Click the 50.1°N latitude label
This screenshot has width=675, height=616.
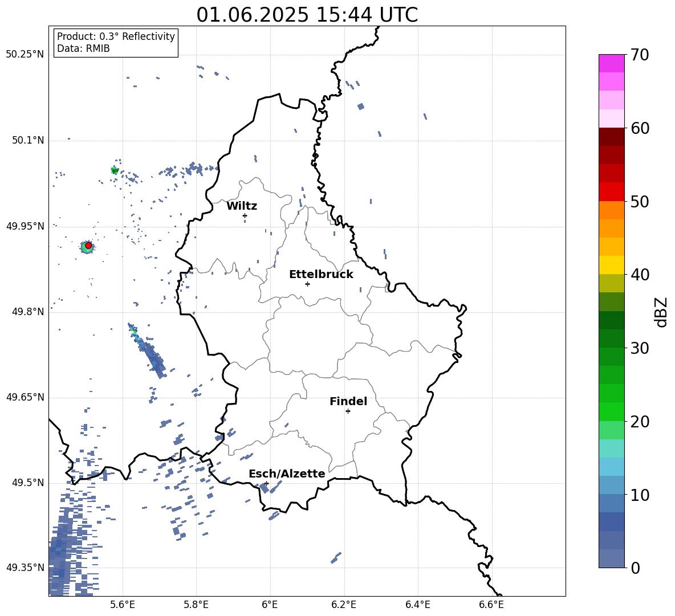click(28, 140)
